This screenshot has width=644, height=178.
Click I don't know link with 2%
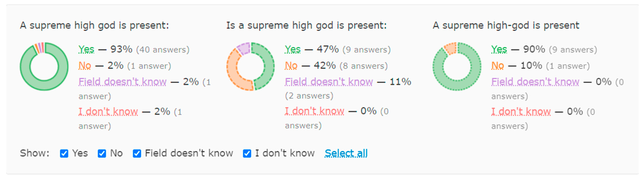108,111
